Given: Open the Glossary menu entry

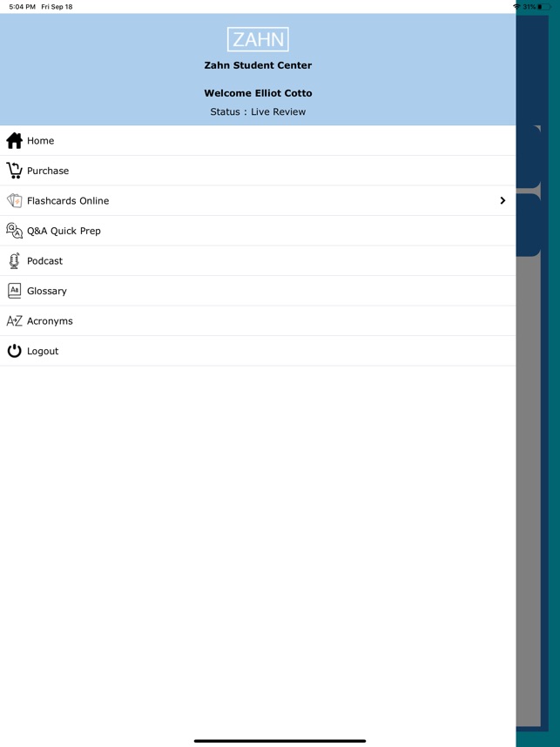Looking at the screenshot, I should [x=258, y=291].
